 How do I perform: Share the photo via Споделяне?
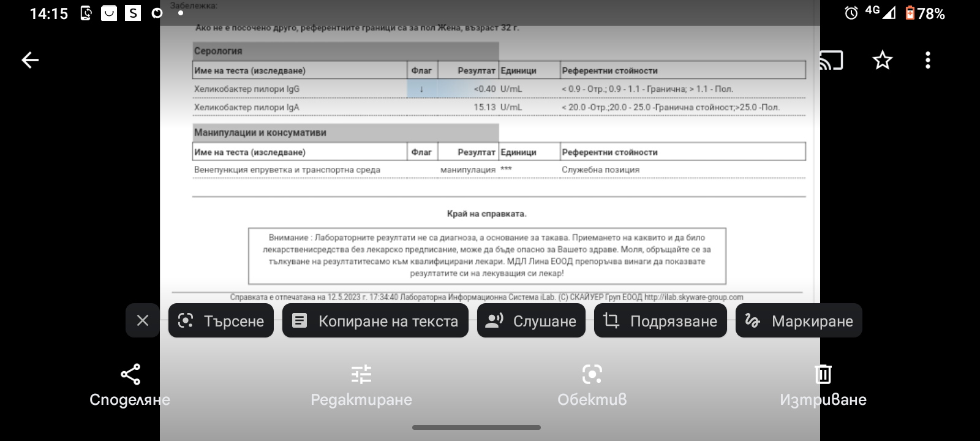tap(130, 385)
